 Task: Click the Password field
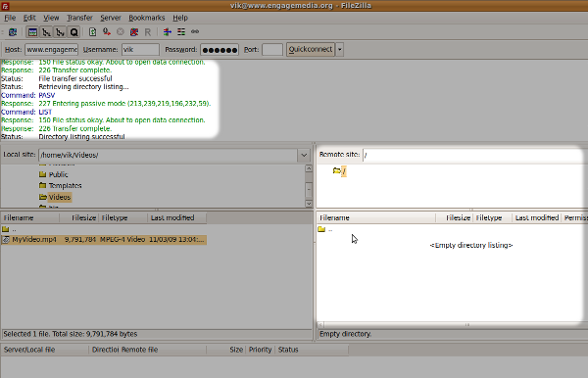220,49
